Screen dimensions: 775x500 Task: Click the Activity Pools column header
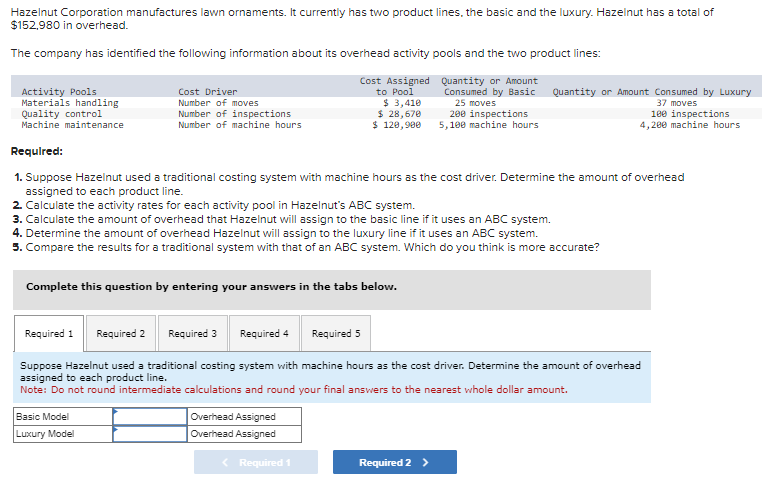[59, 92]
